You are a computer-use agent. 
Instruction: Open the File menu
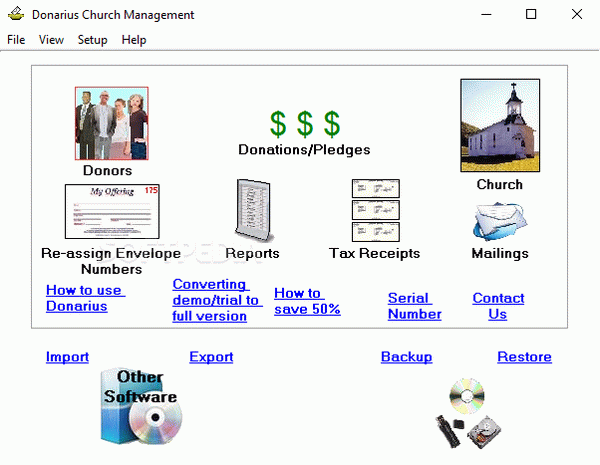(16, 40)
